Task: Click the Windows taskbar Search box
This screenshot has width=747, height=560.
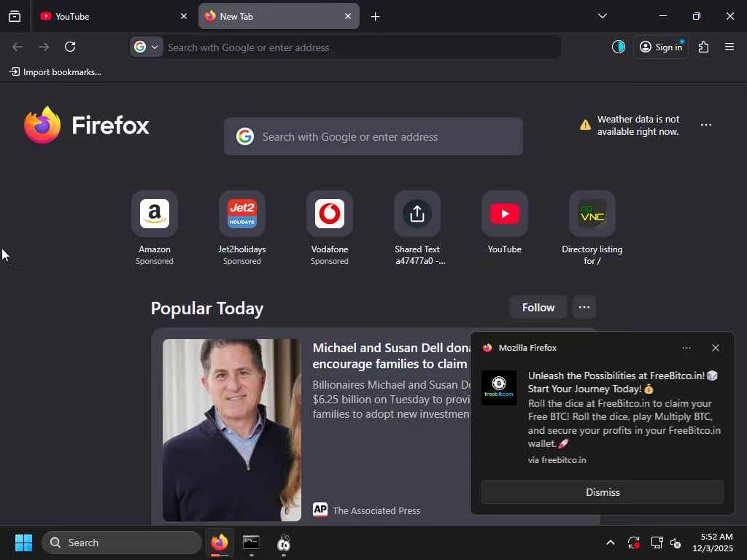Action: (x=122, y=542)
